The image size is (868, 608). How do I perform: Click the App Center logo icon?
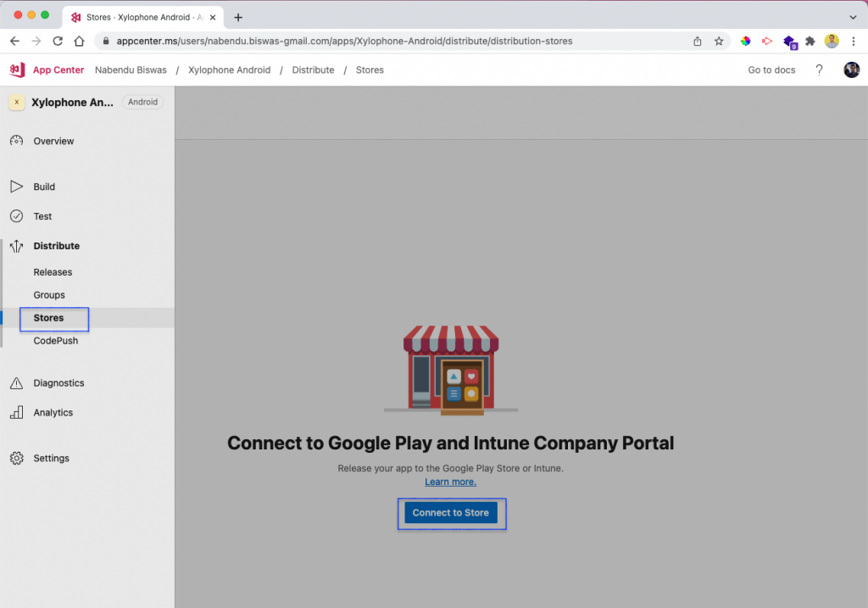17,70
